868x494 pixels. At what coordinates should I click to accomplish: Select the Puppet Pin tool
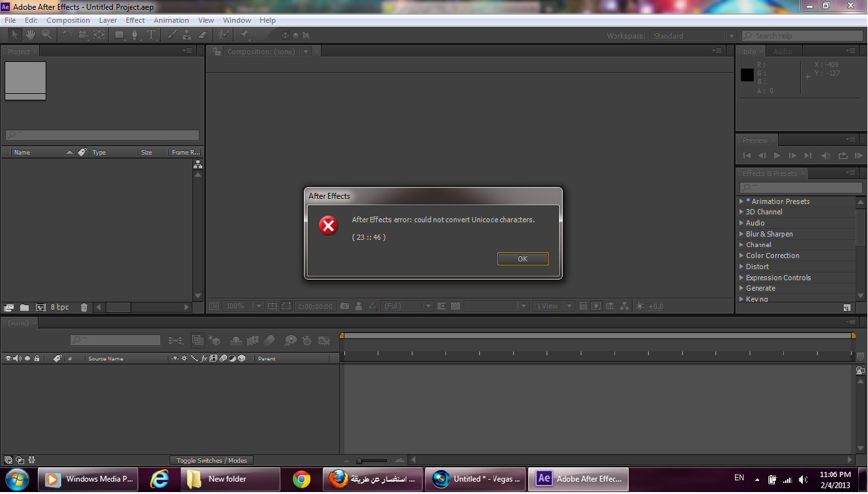click(x=243, y=35)
